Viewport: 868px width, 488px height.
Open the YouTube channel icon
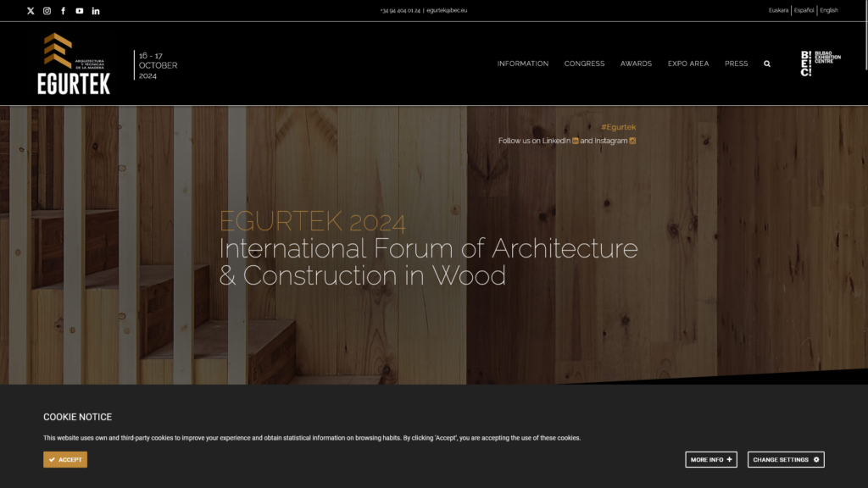click(80, 10)
